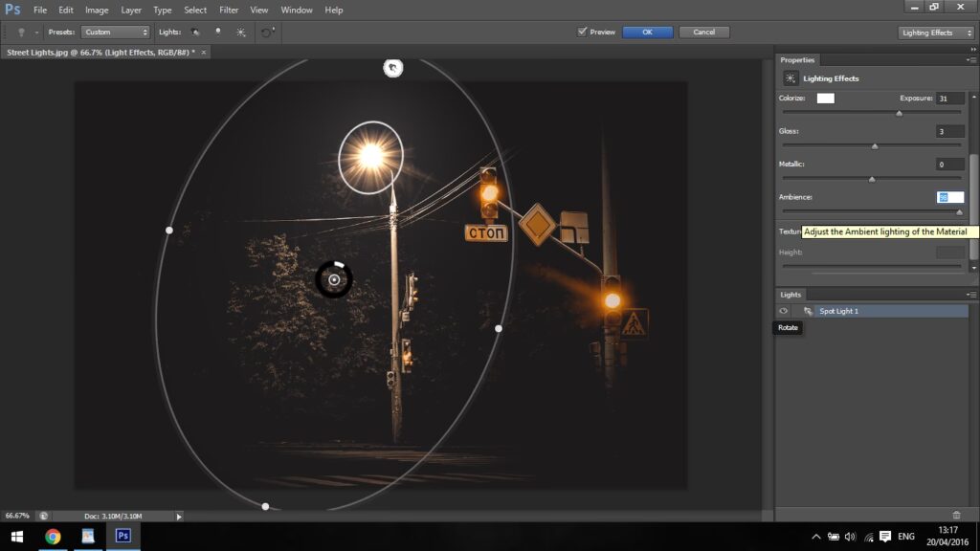The width and height of the screenshot is (980, 551).
Task: Open the Properties panel flyout menu
Action: pyautogui.click(x=971, y=60)
